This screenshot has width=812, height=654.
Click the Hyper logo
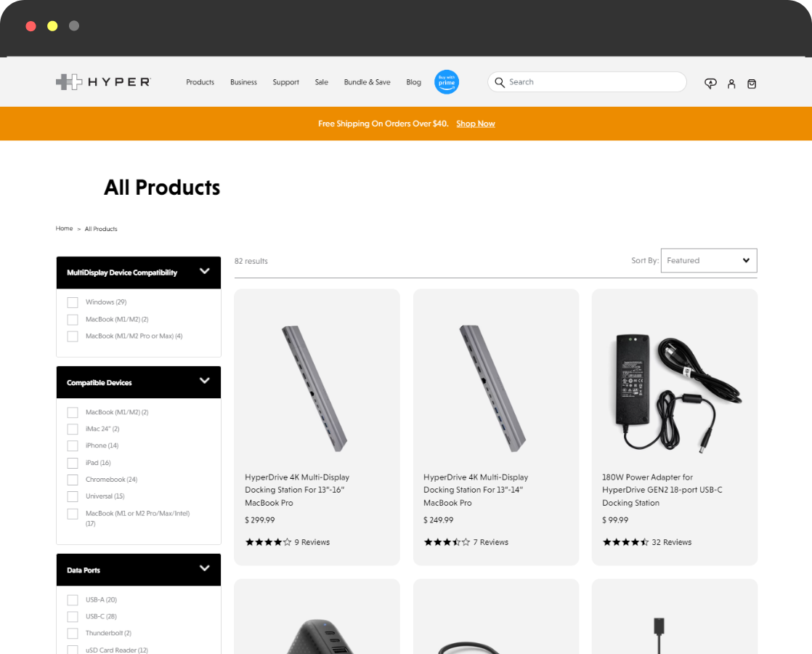tap(103, 82)
